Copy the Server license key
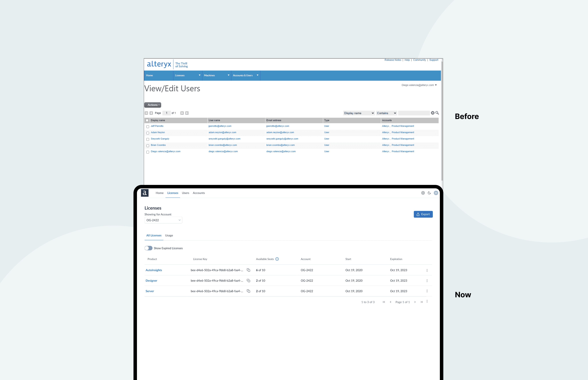Image resolution: width=588 pixels, height=380 pixels. 248,291
